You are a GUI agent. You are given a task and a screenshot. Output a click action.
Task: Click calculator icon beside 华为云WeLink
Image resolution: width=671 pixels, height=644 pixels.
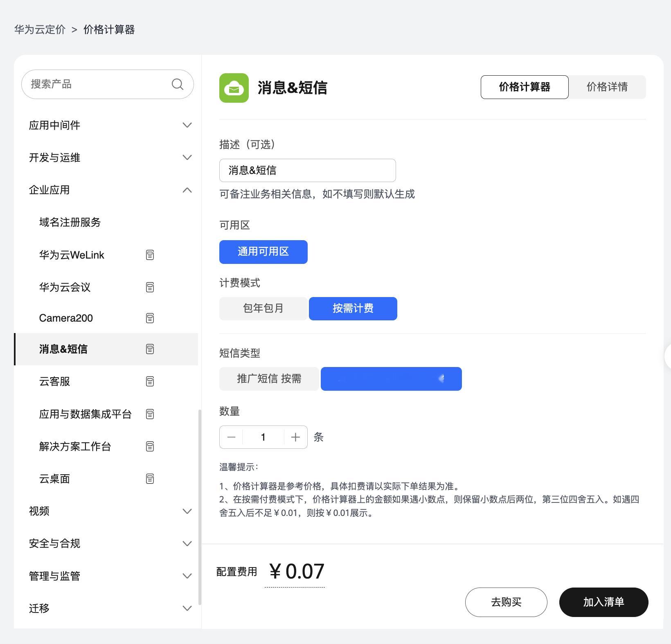point(150,255)
